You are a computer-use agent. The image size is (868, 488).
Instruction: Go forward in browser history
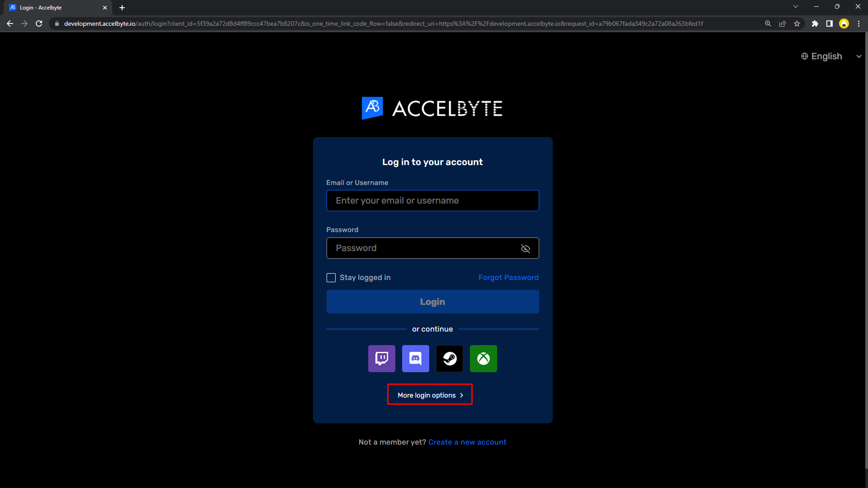24,24
